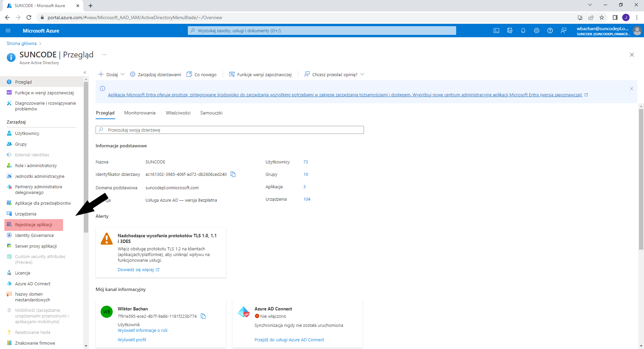Open portal settings gear icon

coord(537,31)
